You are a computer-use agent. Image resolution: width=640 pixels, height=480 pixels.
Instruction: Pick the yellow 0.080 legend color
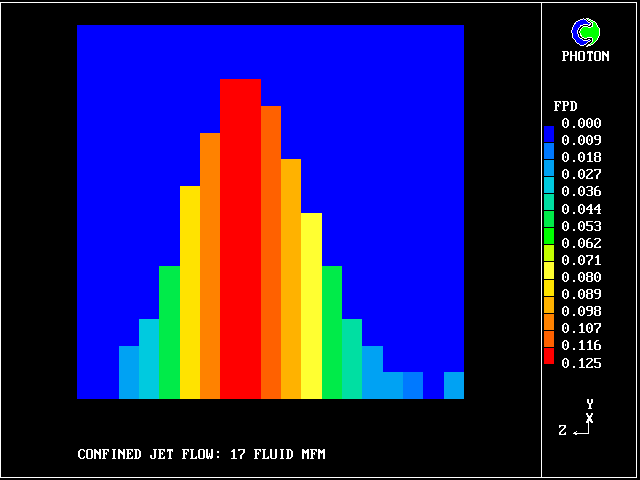pyautogui.click(x=548, y=268)
